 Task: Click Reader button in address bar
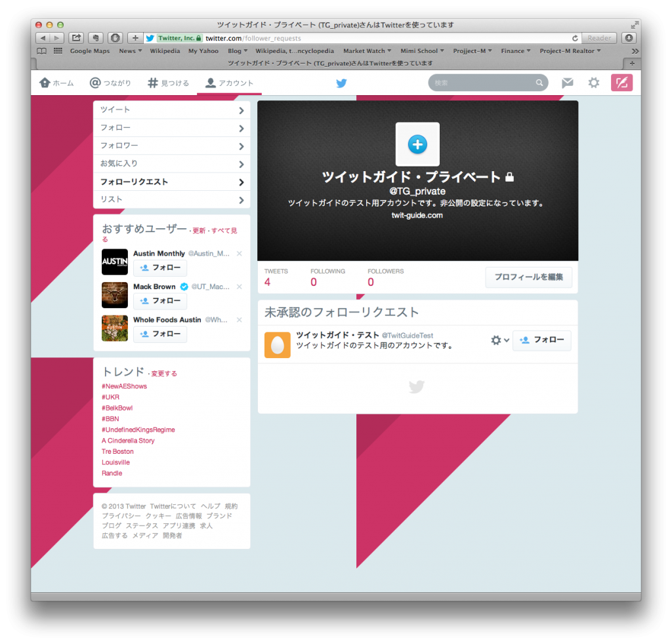[x=599, y=38]
